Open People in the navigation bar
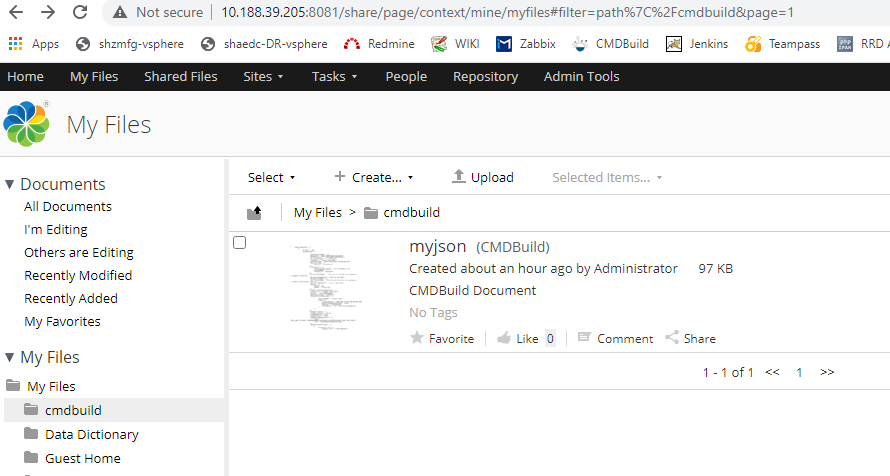The image size is (890, 476). pyautogui.click(x=406, y=77)
